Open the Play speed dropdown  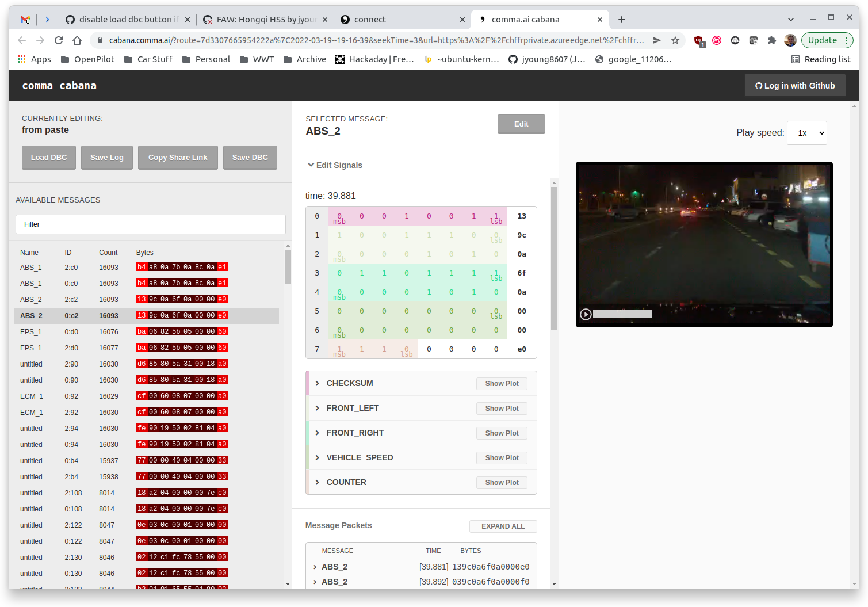tap(806, 133)
